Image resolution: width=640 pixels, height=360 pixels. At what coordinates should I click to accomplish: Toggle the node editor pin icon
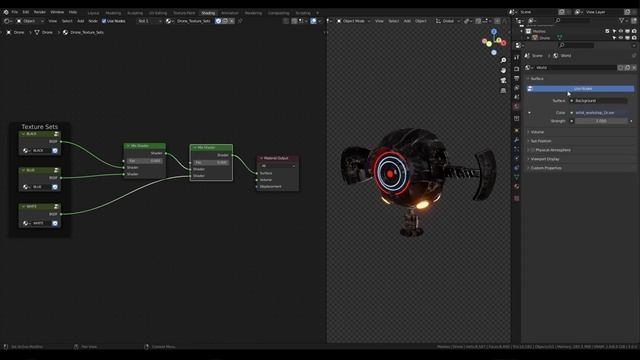[240, 21]
